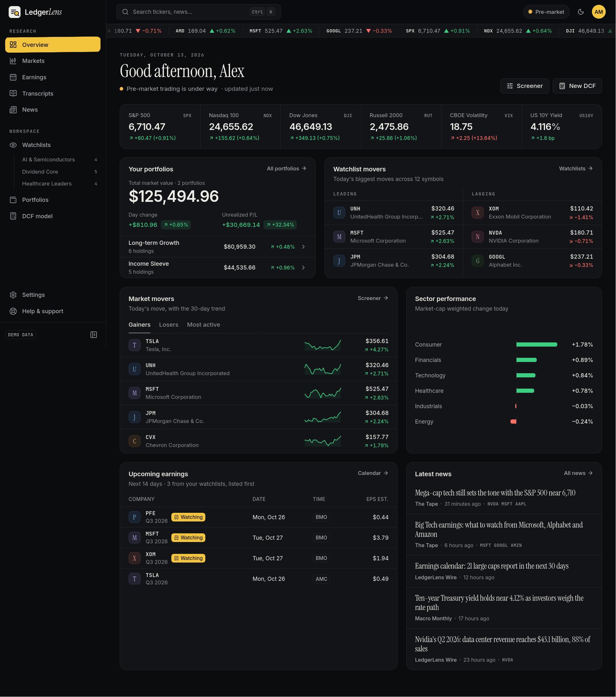Screen dimensions: 616x697
Task: Click the UNH avatar in Watchlist movers
Action: point(339,213)
